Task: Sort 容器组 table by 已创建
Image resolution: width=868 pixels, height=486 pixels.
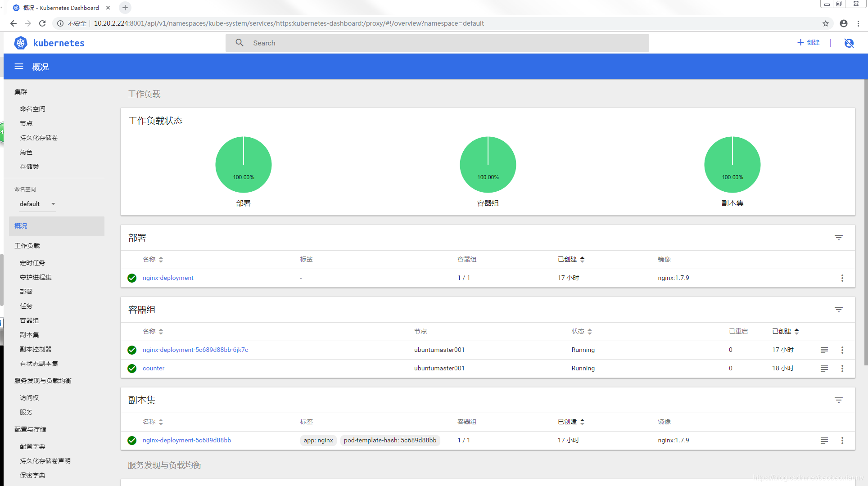Action: click(786, 331)
